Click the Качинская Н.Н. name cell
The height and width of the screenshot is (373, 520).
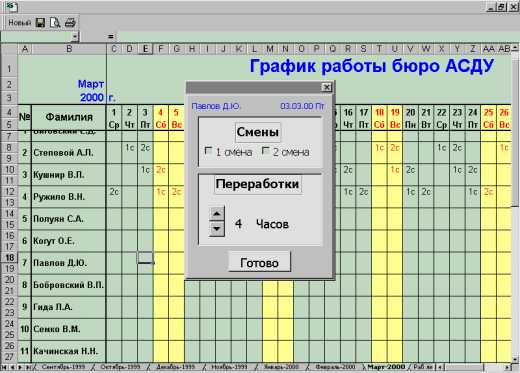pyautogui.click(x=69, y=351)
